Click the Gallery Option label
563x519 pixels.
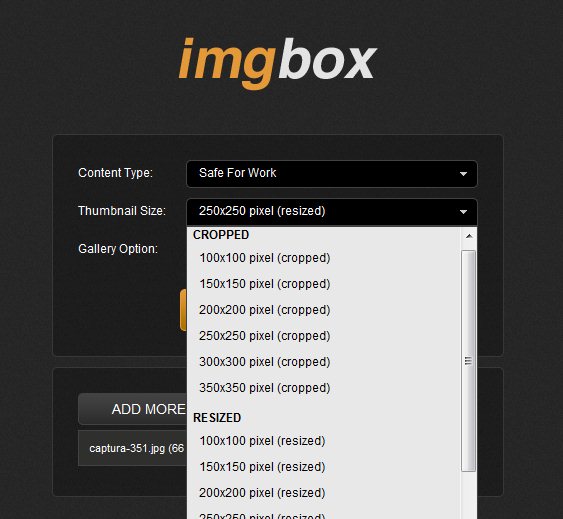pyautogui.click(x=118, y=249)
